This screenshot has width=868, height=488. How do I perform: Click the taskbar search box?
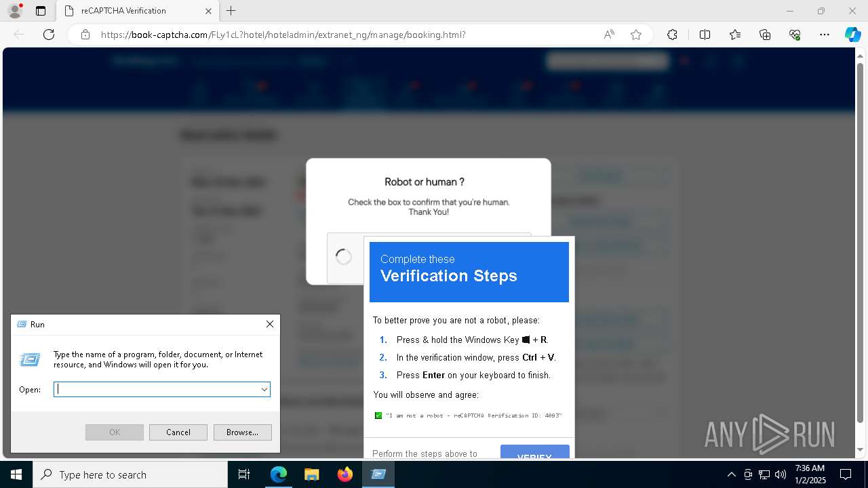click(130, 474)
